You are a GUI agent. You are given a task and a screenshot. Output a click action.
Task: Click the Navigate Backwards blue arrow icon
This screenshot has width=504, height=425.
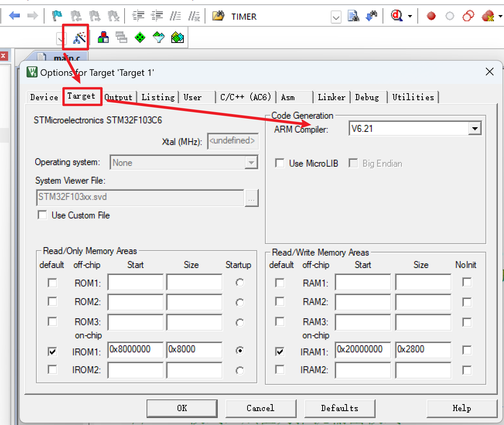[14, 16]
